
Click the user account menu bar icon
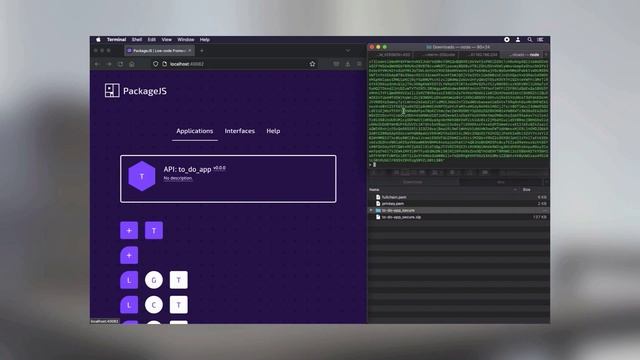click(518, 40)
